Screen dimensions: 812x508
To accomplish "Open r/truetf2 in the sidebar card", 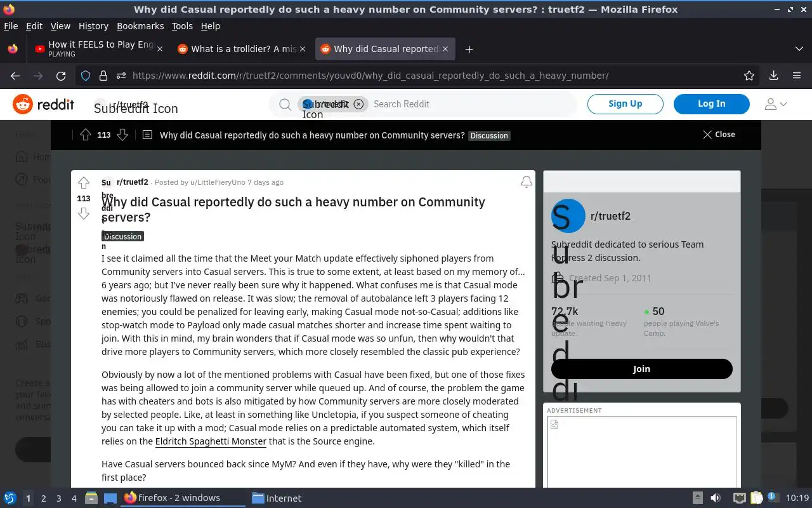I will pyautogui.click(x=610, y=216).
